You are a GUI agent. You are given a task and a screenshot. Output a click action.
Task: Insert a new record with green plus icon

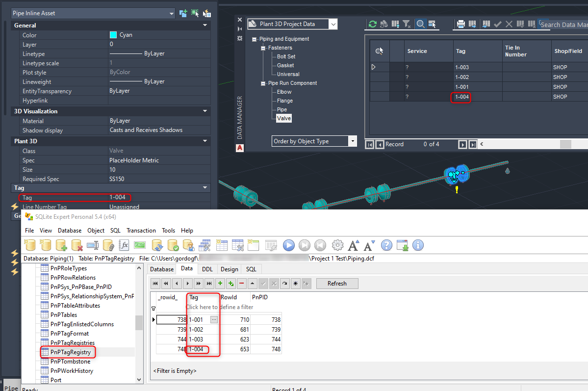(x=220, y=284)
